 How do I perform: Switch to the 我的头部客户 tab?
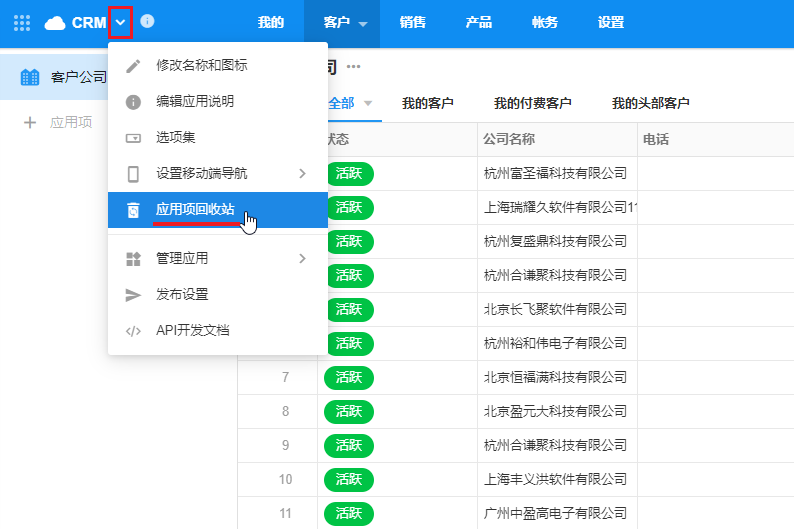[x=650, y=103]
